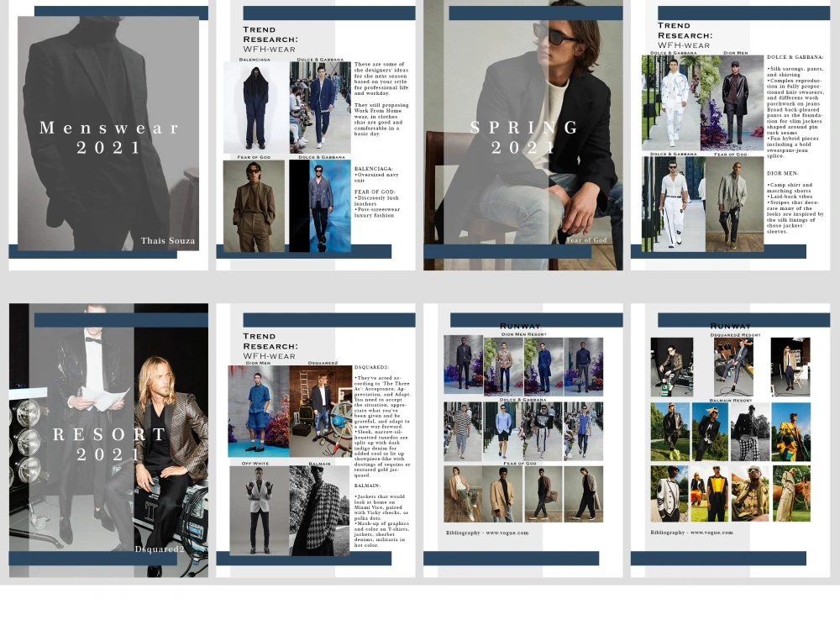The width and height of the screenshot is (840, 630).
Task: Click the "Fear of God" runway row label
Action: pyautogui.click(x=520, y=464)
